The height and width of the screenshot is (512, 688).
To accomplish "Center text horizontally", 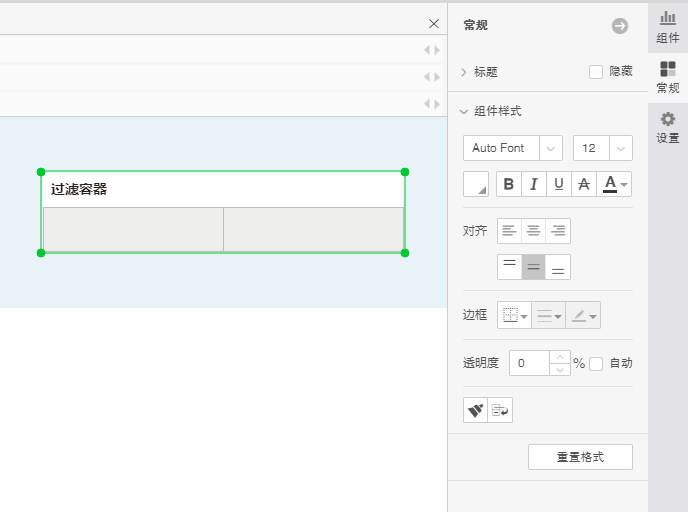I will pos(534,231).
